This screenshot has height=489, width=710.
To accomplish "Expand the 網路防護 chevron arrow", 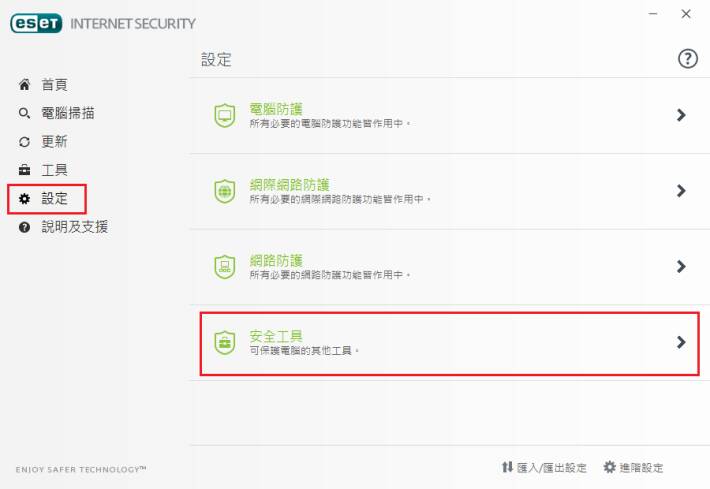I will click(x=681, y=266).
